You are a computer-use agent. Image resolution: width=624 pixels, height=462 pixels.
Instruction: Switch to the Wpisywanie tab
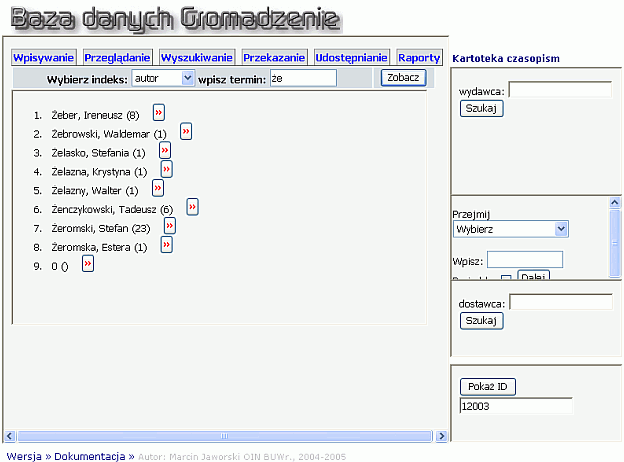[43, 58]
